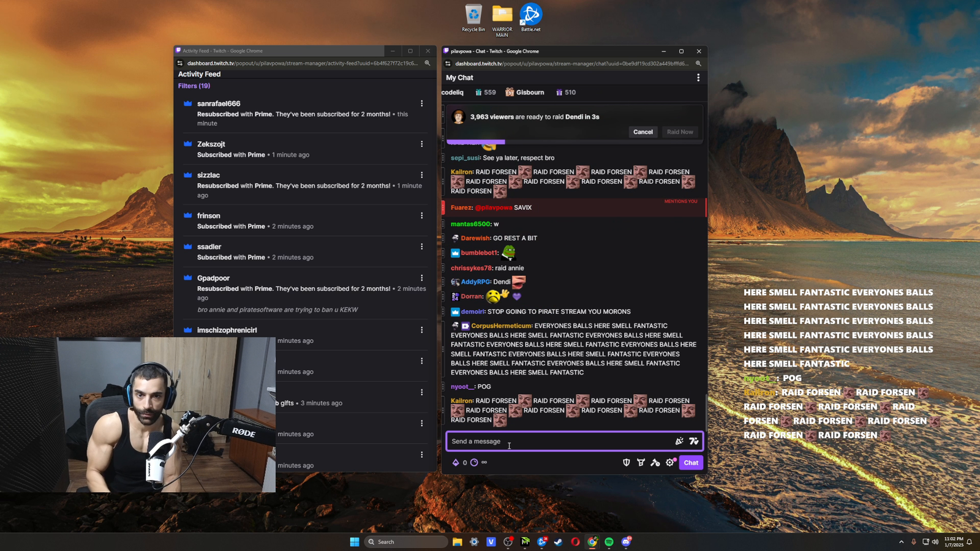Click bumblebot1 username in chat

[x=480, y=253]
